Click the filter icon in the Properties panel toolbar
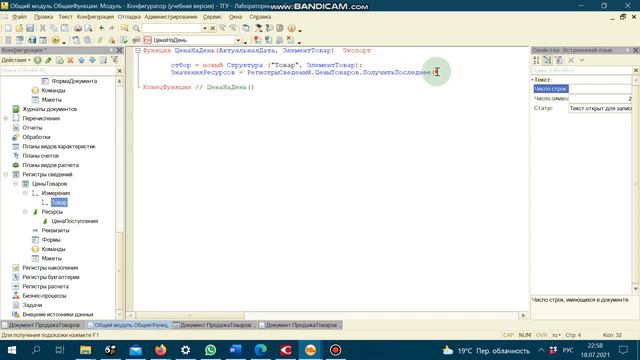The height and width of the screenshot is (360, 640). [x=559, y=60]
